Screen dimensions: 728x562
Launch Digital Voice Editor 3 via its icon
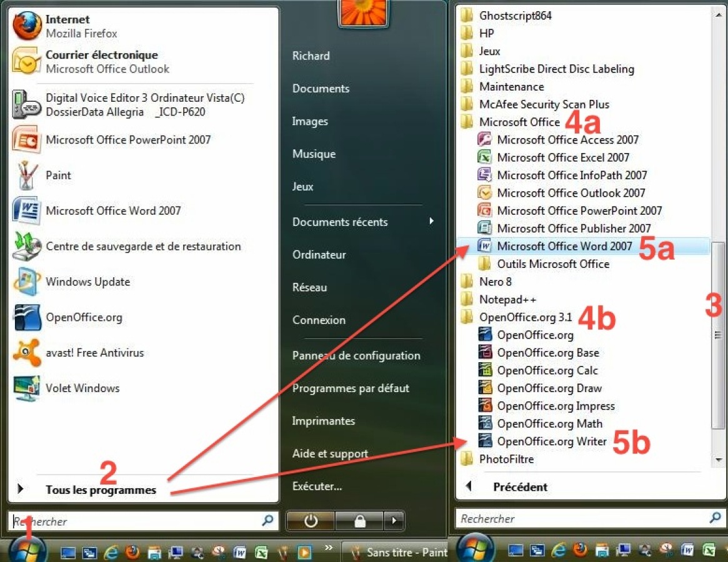click(x=26, y=104)
